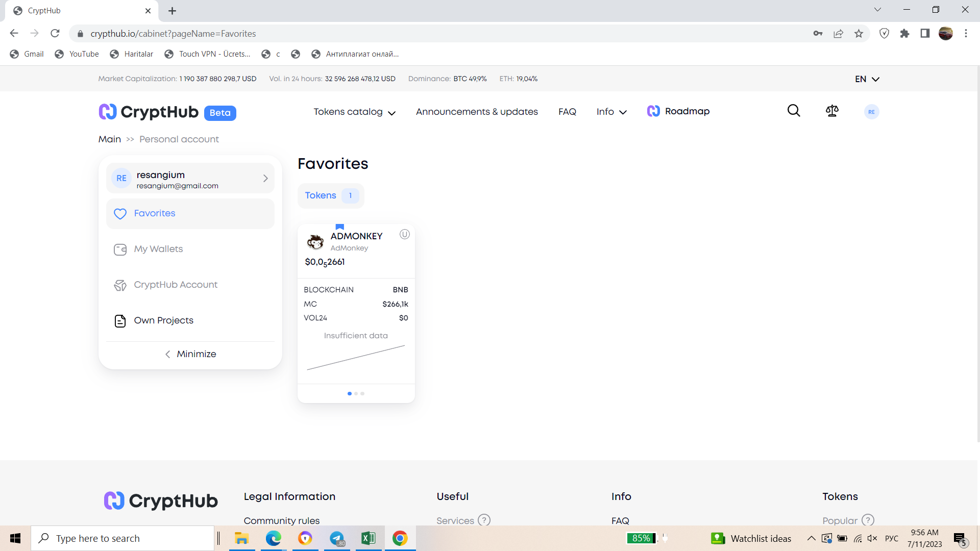Bookmark this page with the star icon
This screenshot has width=980, height=551.
(859, 34)
